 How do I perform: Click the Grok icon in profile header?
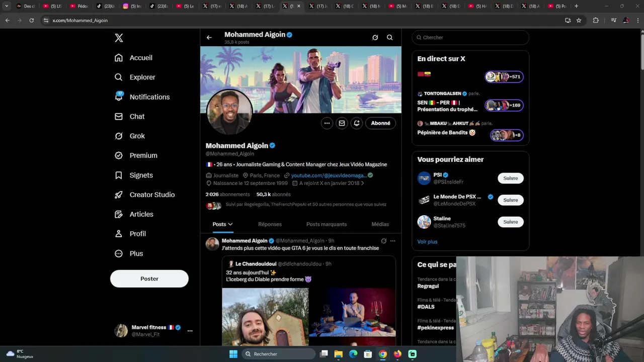[375, 38]
